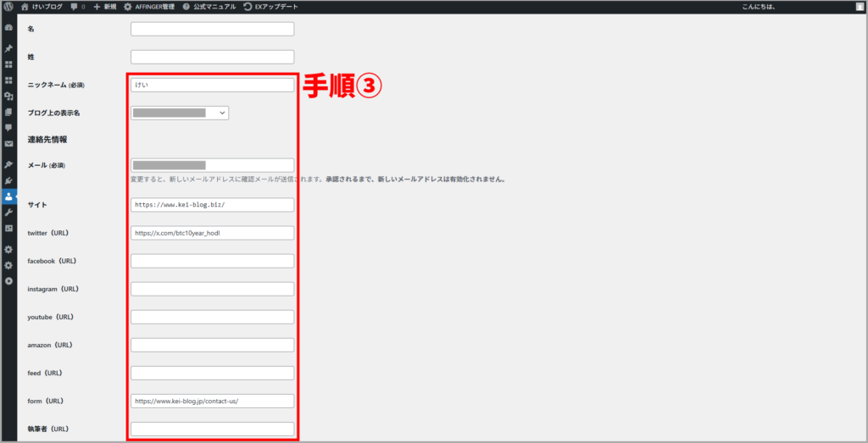The height and width of the screenshot is (443, 868).
Task: Click the envelope Contact icon in sidebar
Action: tap(8, 144)
